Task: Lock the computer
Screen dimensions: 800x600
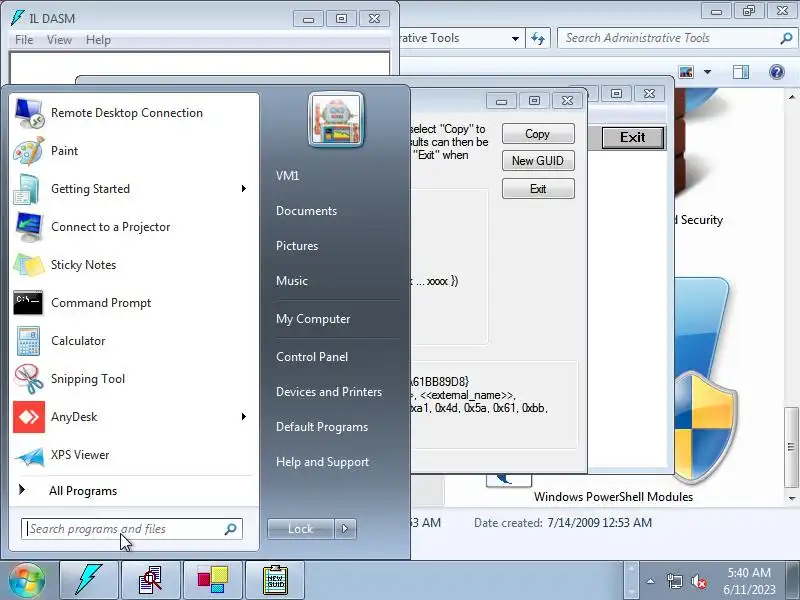Action: 301,529
